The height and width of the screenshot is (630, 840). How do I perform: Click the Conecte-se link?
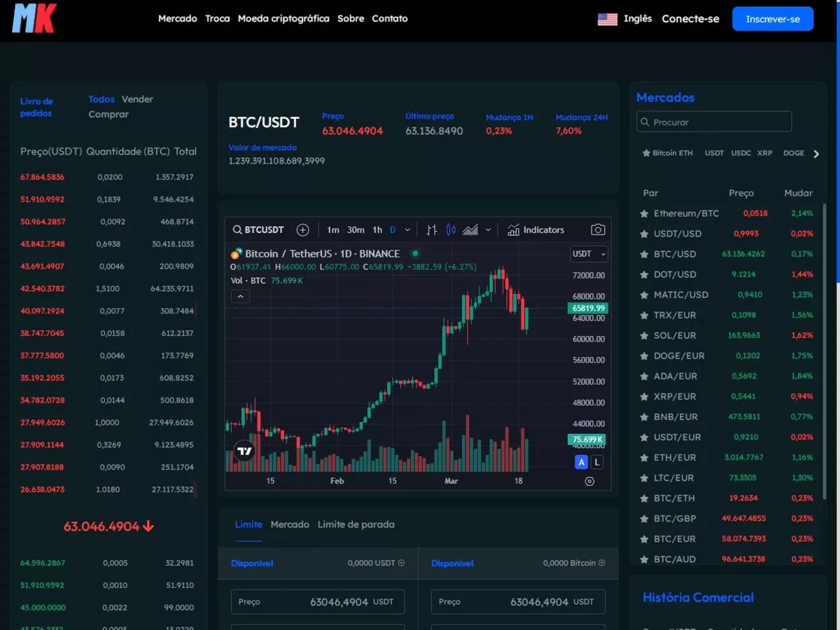click(x=690, y=19)
